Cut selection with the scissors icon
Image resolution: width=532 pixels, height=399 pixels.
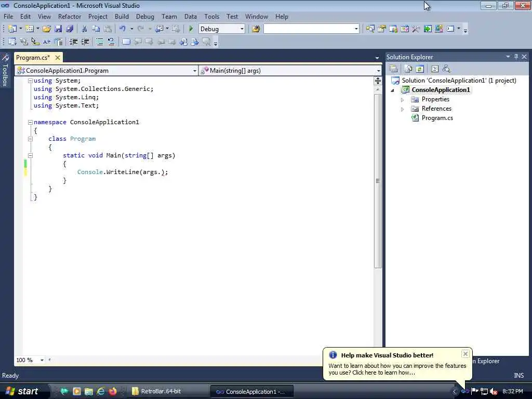coord(85,29)
